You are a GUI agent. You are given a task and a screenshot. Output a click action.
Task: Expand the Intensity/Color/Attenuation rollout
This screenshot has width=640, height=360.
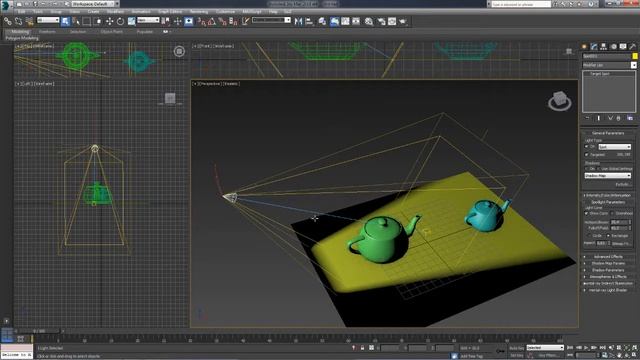point(608,196)
